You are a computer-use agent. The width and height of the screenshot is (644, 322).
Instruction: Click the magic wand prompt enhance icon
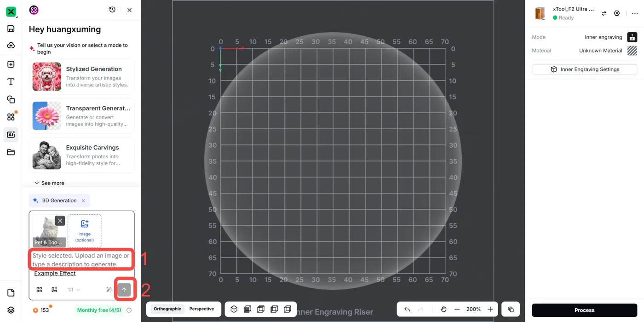click(x=109, y=289)
